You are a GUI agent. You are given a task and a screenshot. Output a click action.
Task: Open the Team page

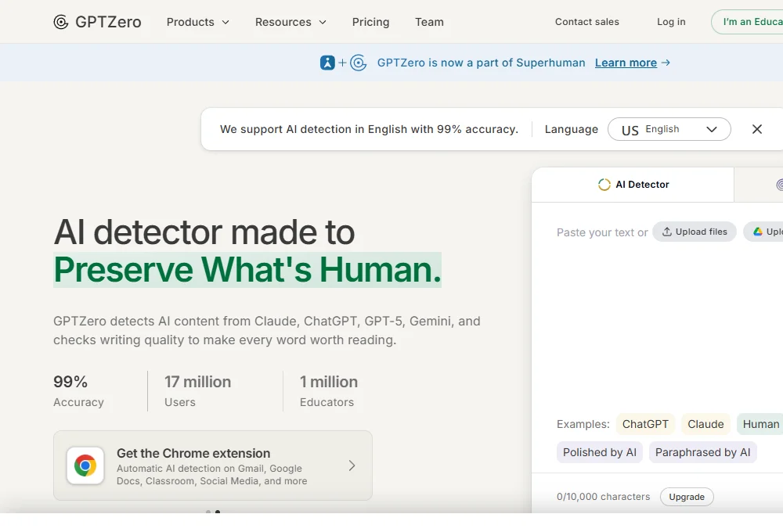[x=429, y=22]
